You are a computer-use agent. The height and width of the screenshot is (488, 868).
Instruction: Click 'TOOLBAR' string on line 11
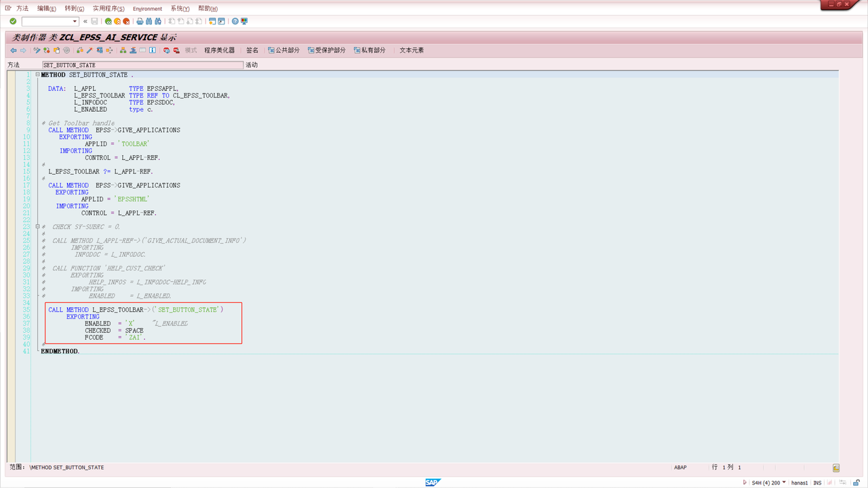pos(133,144)
